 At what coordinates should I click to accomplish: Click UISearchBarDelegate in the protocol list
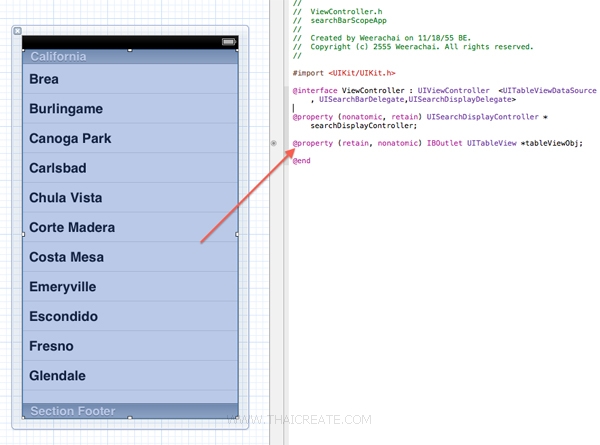click(x=361, y=99)
